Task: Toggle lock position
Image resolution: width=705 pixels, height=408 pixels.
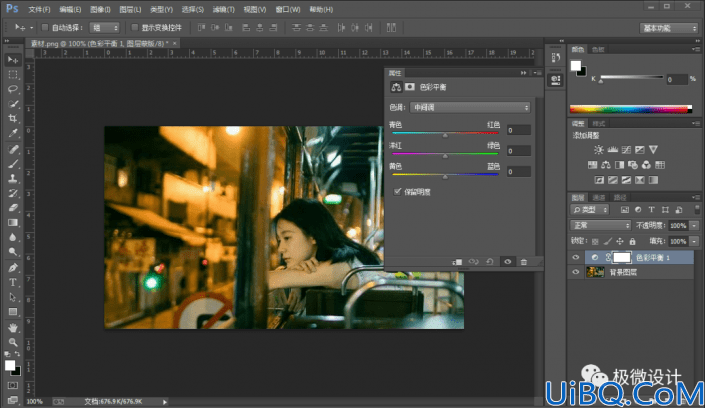Action: tap(620, 241)
